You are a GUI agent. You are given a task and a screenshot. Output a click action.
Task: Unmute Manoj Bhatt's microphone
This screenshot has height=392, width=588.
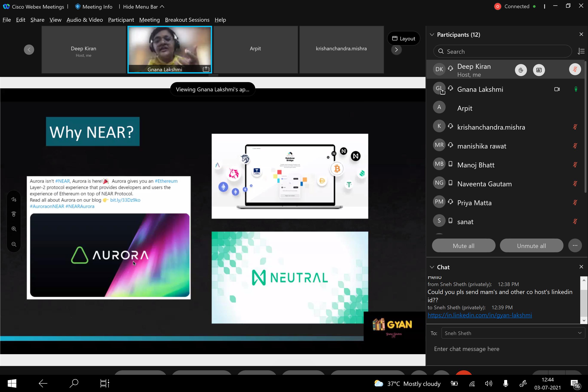coord(575,164)
